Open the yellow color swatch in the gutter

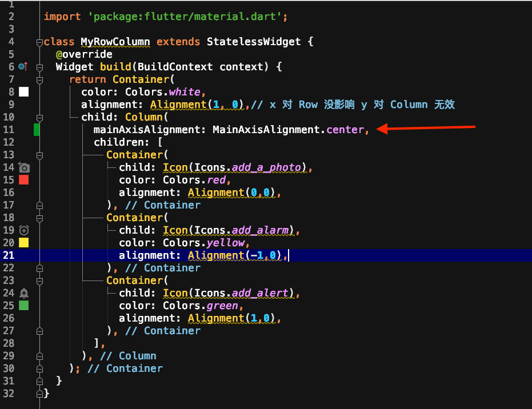[24, 242]
